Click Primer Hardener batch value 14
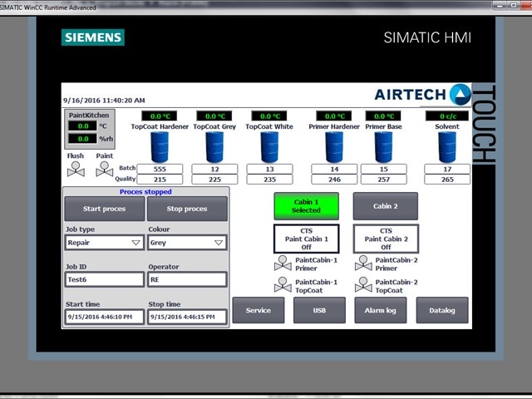Viewport: 532px width, 399px height. tap(334, 169)
